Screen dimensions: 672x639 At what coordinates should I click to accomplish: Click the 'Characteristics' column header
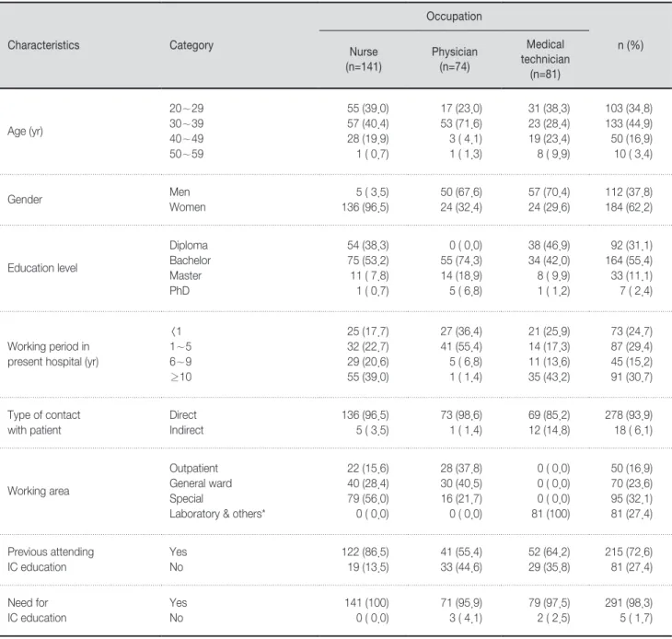pyautogui.click(x=43, y=45)
